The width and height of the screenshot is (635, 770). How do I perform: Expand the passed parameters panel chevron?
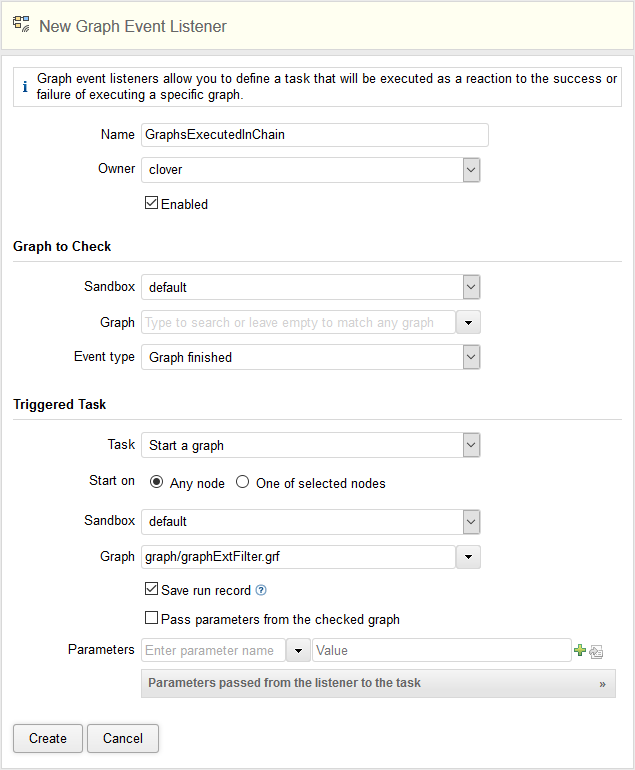coord(602,684)
